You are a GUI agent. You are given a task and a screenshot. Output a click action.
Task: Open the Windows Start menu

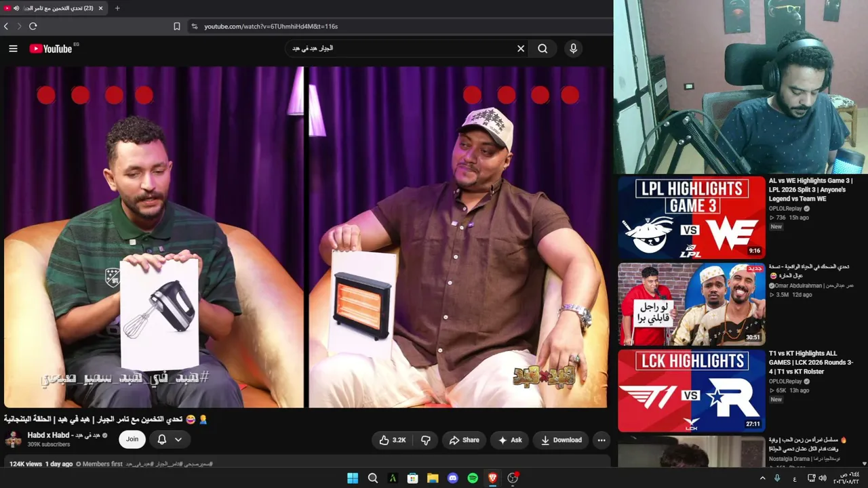(353, 478)
